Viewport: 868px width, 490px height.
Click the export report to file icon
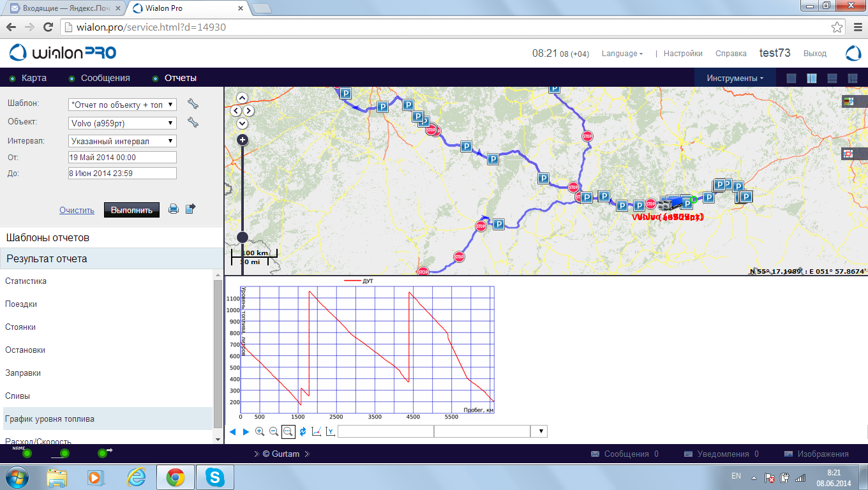190,209
